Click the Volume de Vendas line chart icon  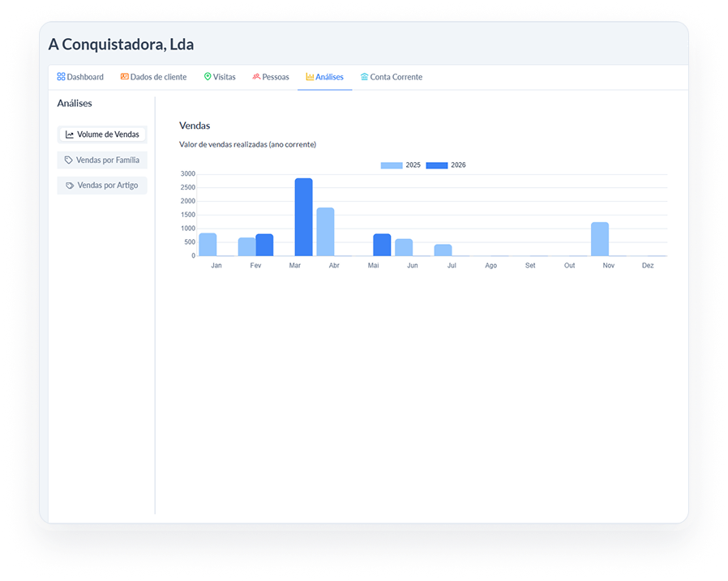tap(70, 135)
